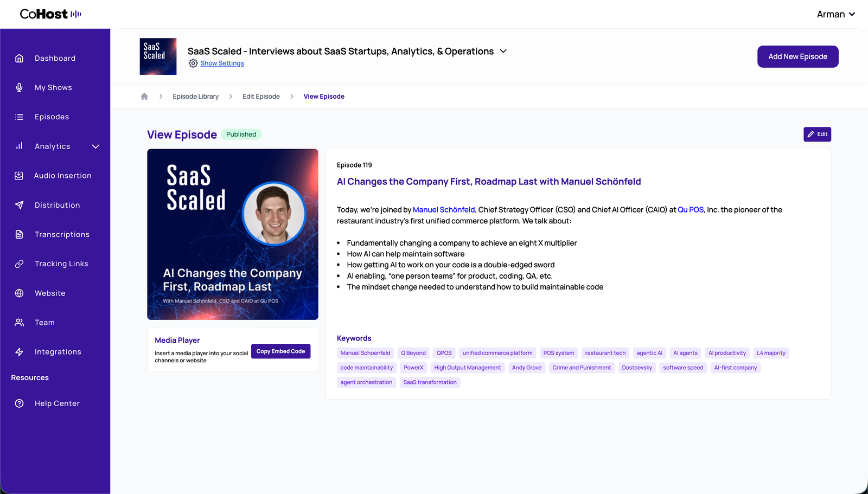Click the Episodes list icon
This screenshot has height=494, width=868.
19,117
